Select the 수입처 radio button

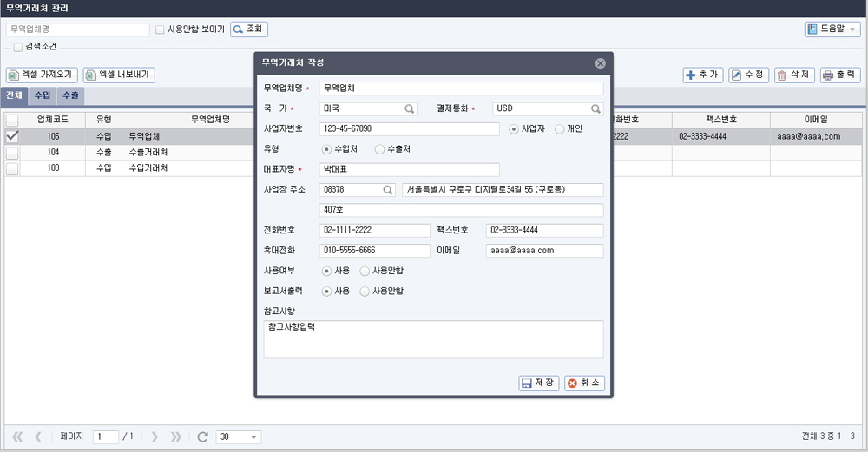pyautogui.click(x=326, y=149)
